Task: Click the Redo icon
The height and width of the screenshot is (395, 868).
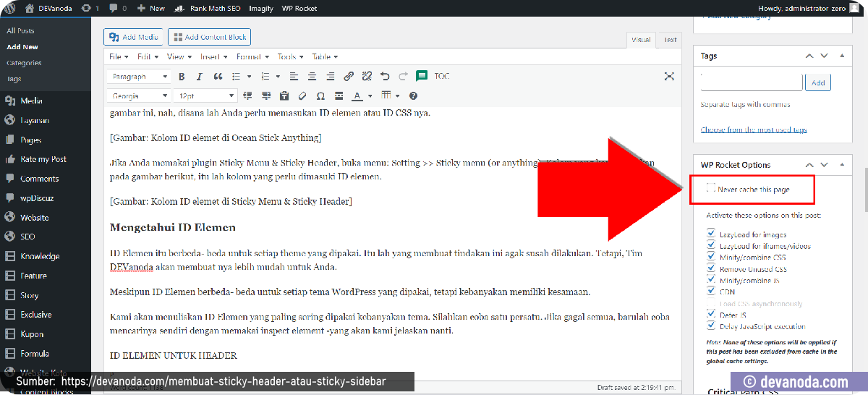Action: click(403, 76)
